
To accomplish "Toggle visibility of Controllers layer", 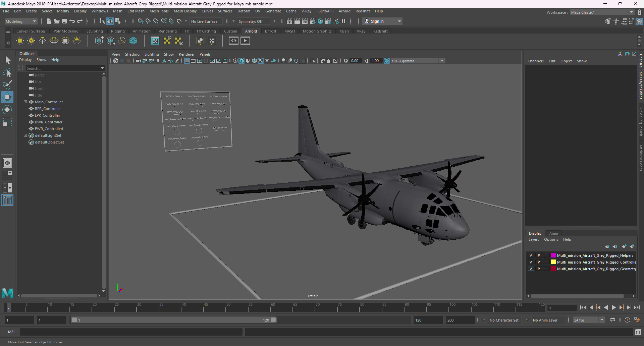I will click(531, 262).
